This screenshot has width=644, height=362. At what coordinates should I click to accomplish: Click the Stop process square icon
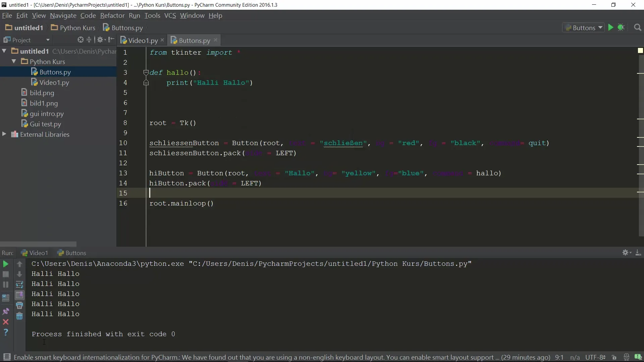point(6,275)
